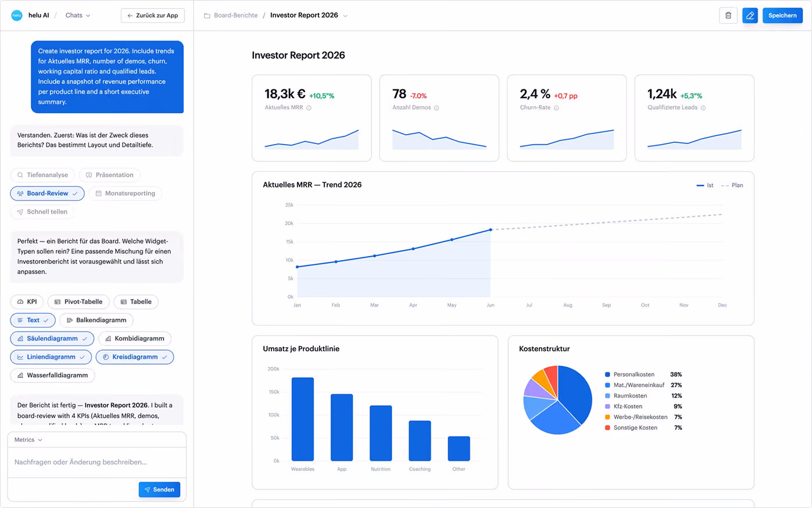Click the info icon next to Anzahl Demos
Screen dimensions: 812x508
(x=436, y=108)
